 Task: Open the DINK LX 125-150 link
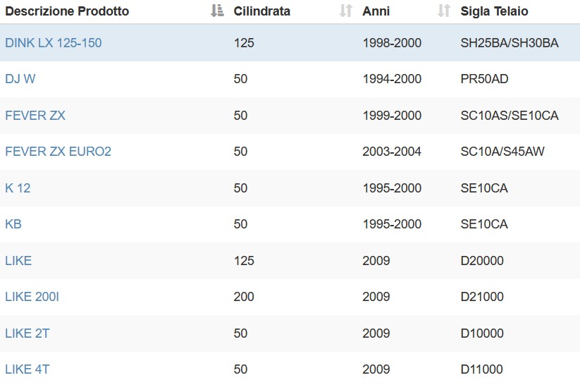pyautogui.click(x=54, y=43)
